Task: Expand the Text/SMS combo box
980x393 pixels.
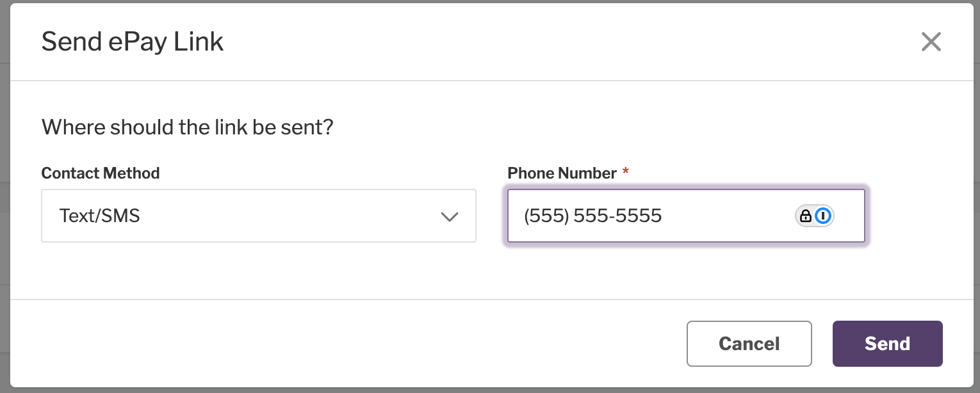Action: 259,216
